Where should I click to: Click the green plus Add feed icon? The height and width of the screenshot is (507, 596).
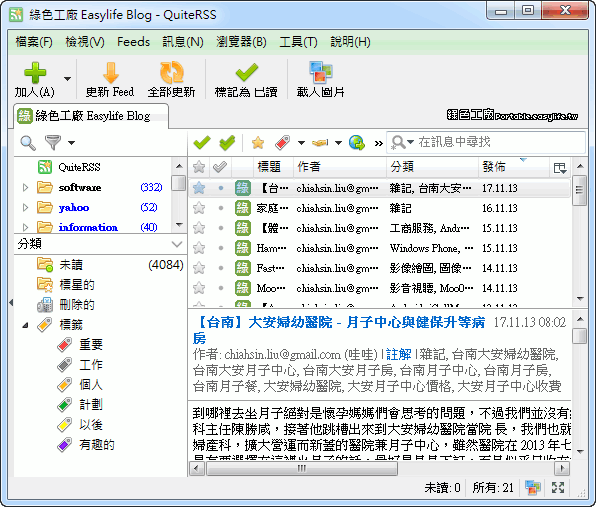pos(35,72)
